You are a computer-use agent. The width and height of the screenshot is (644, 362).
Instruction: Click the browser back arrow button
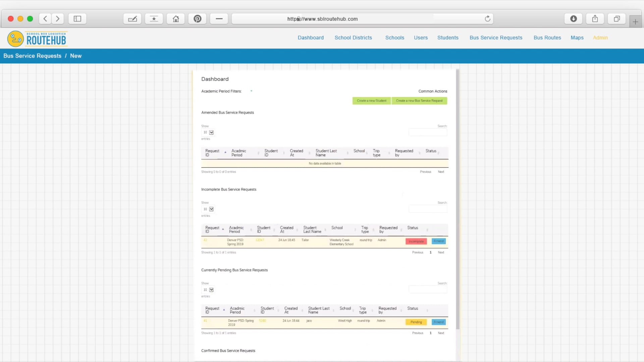pyautogui.click(x=45, y=19)
